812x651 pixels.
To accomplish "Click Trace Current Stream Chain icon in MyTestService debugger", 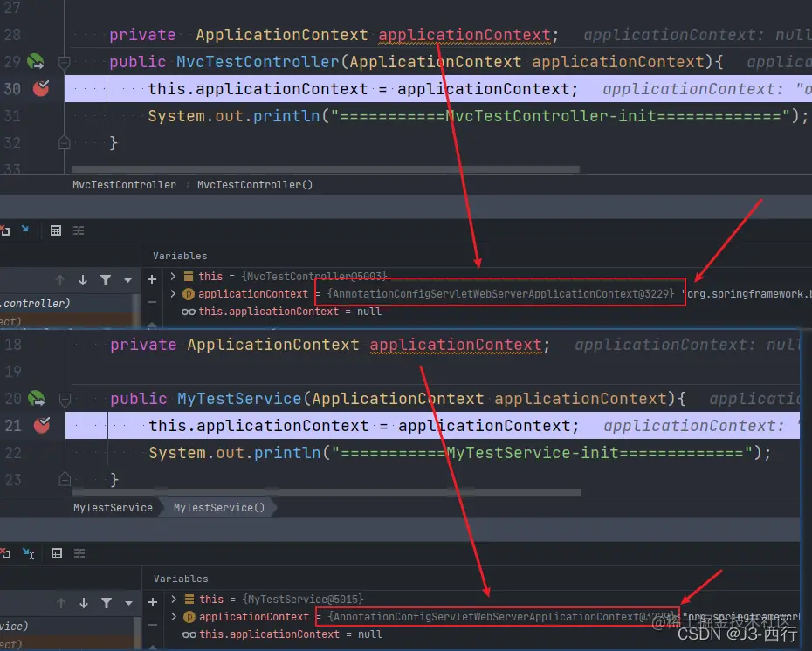I will pos(79,554).
